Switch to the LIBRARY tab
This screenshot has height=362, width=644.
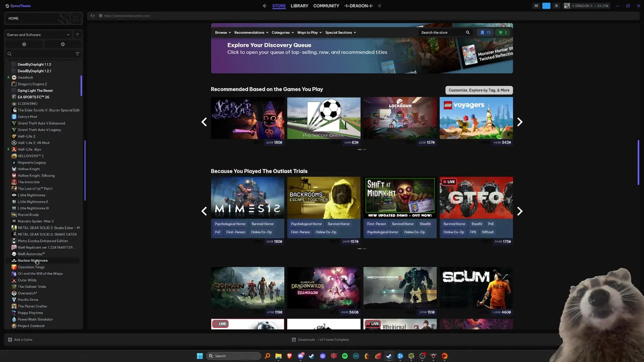299,6
